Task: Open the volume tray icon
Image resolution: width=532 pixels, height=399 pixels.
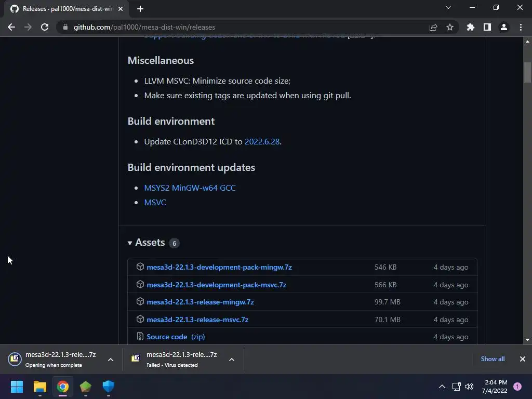Action: pyautogui.click(x=469, y=387)
